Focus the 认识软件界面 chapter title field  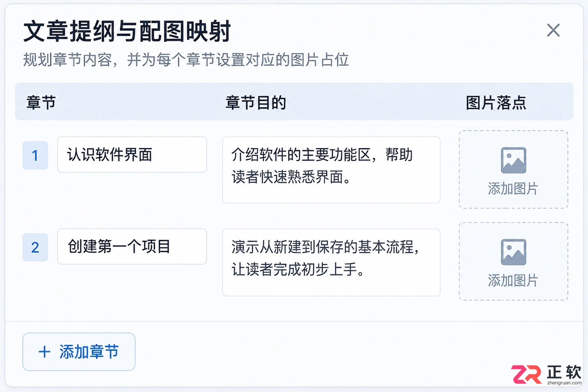pyautogui.click(x=132, y=155)
